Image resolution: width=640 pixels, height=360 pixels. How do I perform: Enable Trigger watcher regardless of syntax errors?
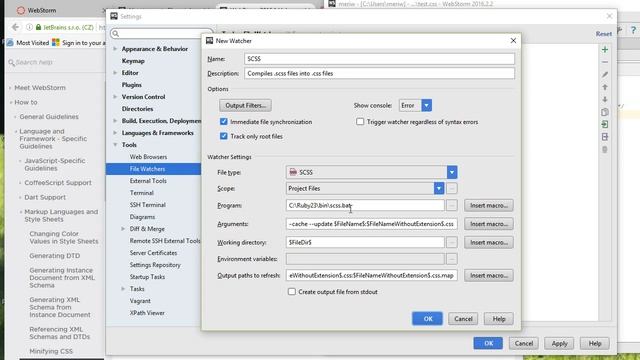[x=360, y=122]
